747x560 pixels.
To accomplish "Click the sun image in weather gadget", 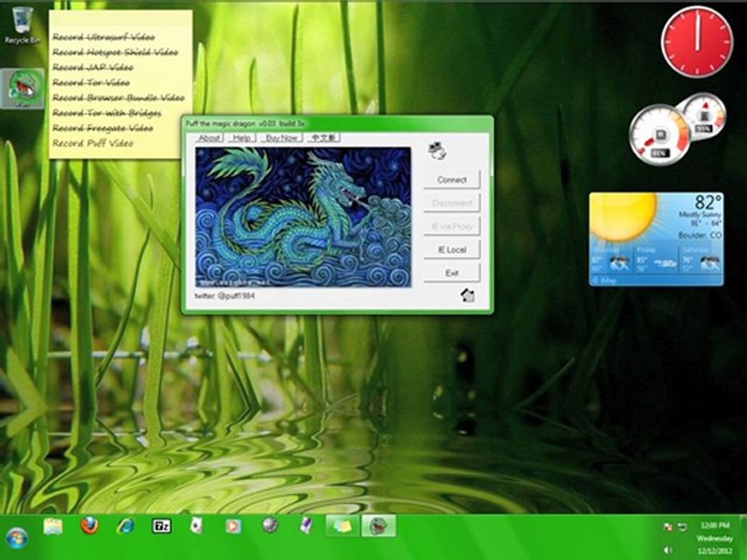I will point(623,217).
